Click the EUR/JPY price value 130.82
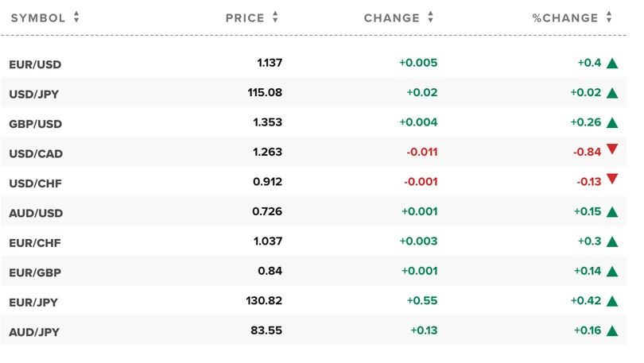 click(264, 301)
